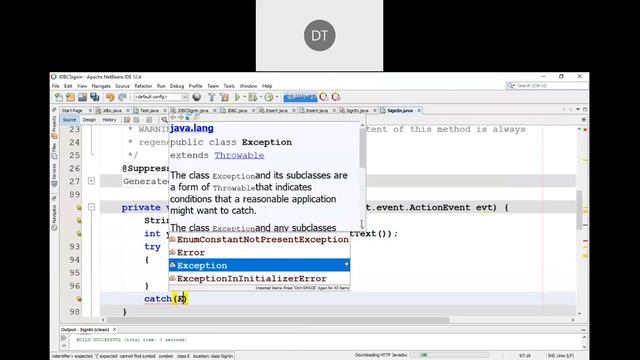Click the hint lightbulb on the catch line
The width and height of the screenshot is (640, 360).
(x=79, y=299)
